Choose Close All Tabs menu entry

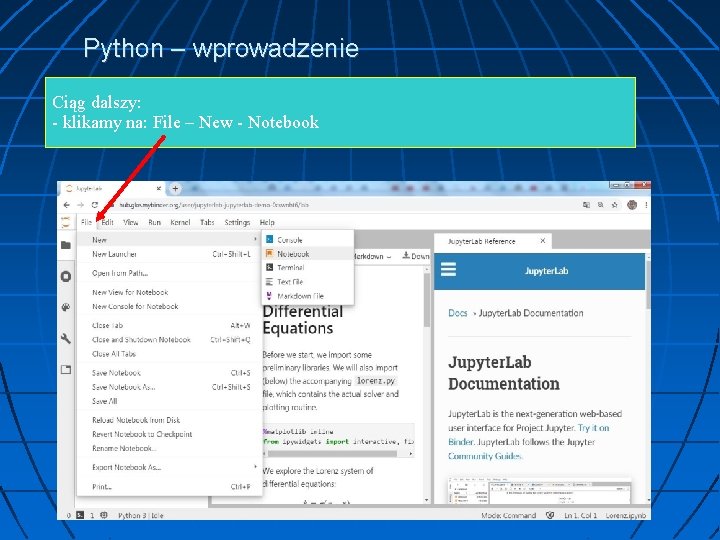pos(169,354)
